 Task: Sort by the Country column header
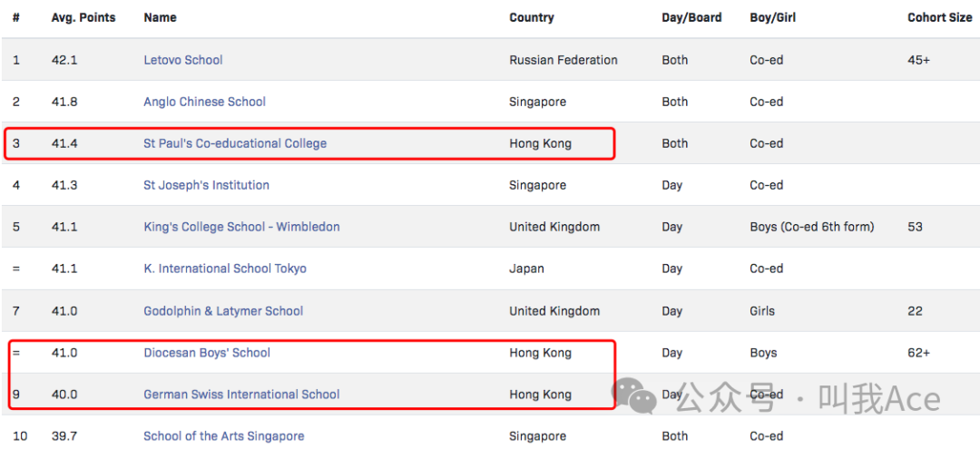(531, 18)
